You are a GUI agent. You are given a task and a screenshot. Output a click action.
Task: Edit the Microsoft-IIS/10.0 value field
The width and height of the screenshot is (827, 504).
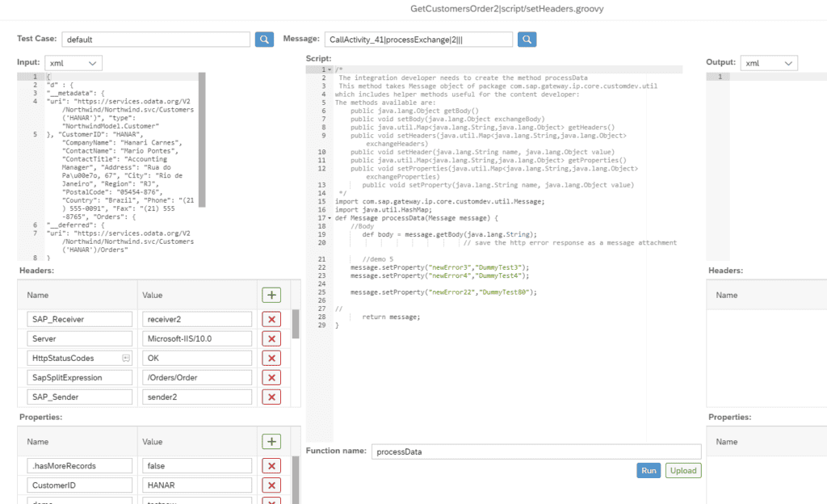[x=197, y=339]
